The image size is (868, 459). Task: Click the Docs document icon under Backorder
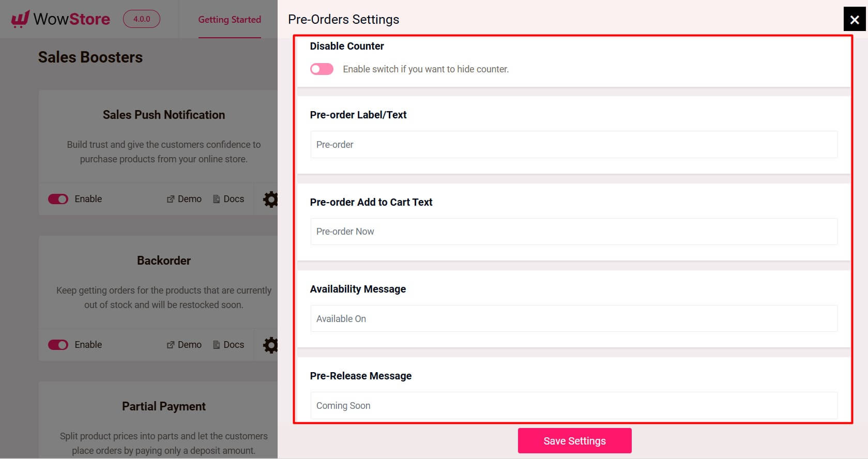point(216,344)
